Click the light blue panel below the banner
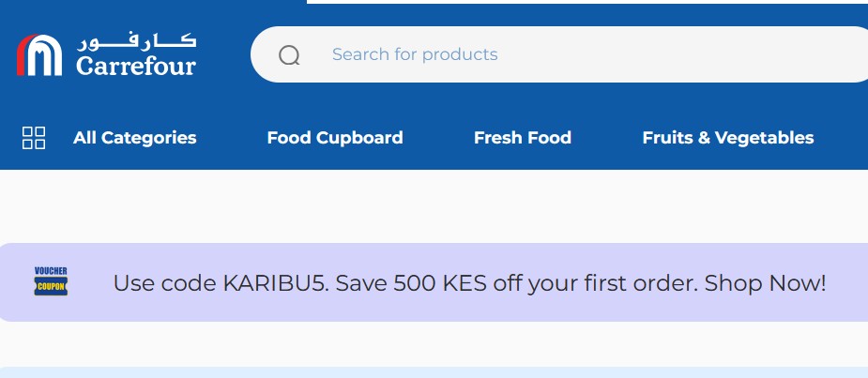868x378 pixels. pos(434,372)
